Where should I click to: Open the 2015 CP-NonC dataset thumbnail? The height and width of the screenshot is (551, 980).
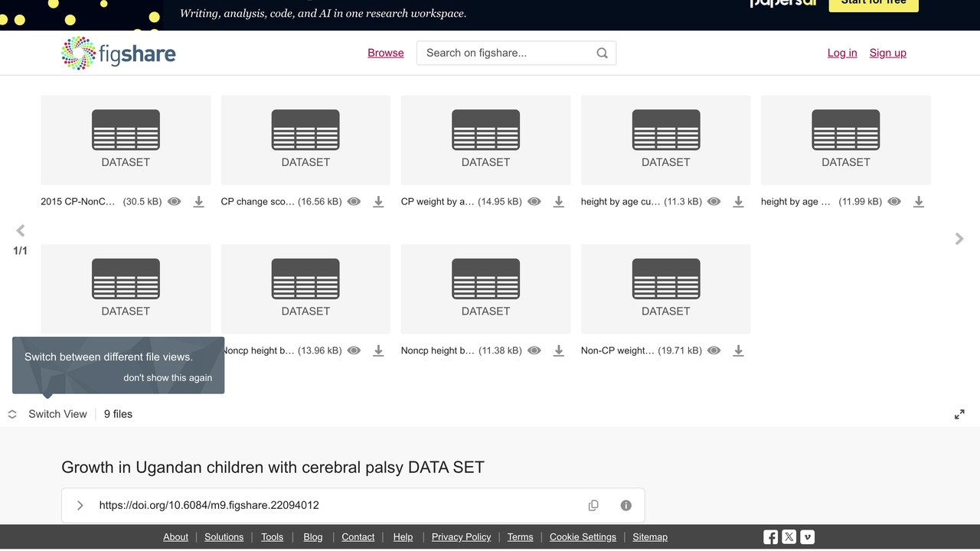(126, 140)
